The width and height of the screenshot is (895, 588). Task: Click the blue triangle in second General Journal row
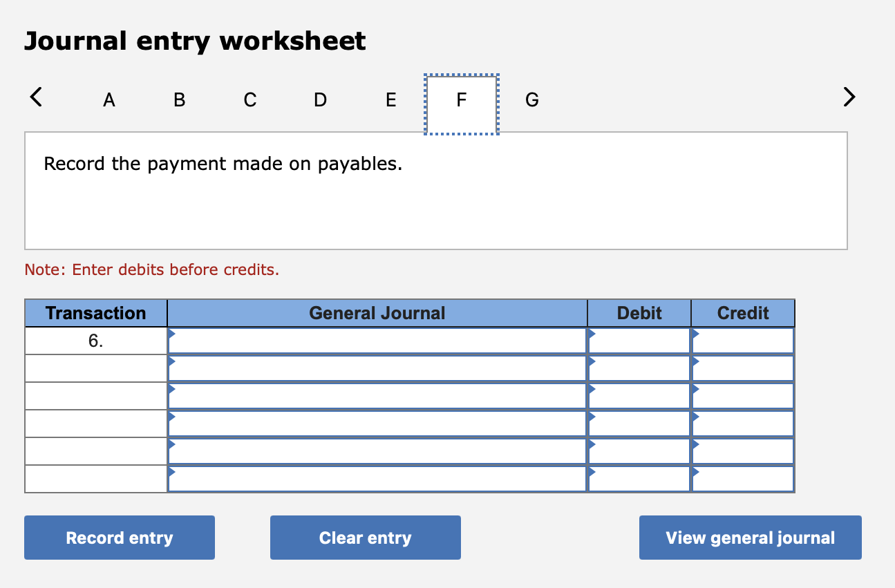tap(171, 361)
